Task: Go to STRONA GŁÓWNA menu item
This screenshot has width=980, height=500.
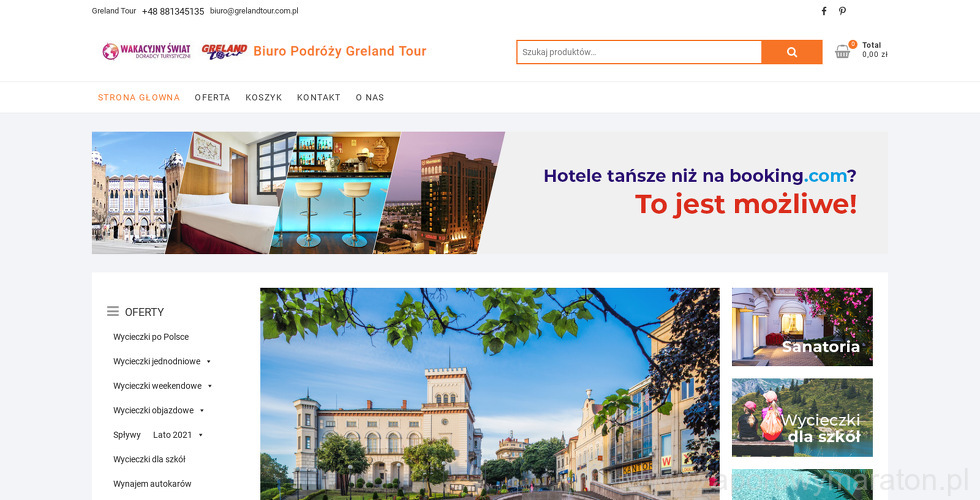Action: click(x=139, y=98)
